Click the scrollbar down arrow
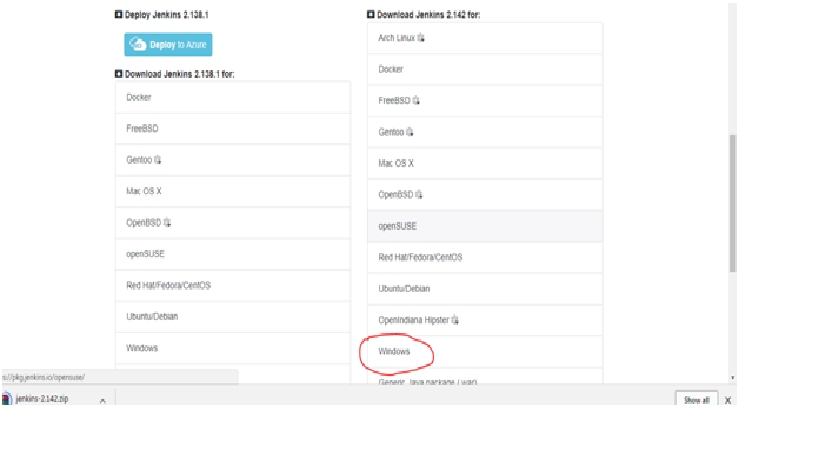Viewport: 819px width, 460px height. (732, 377)
